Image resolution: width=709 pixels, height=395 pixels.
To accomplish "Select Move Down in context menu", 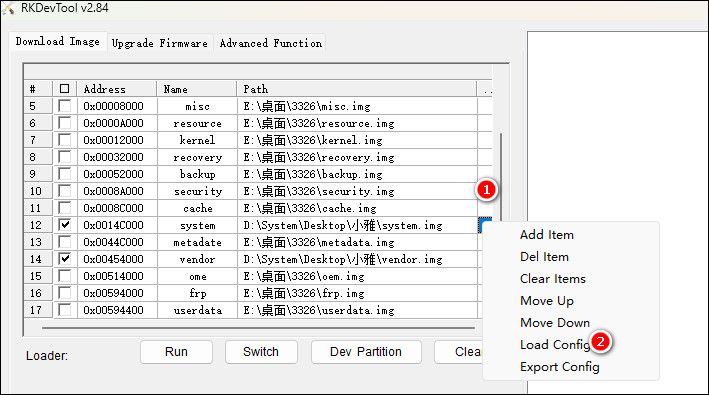I will pyautogui.click(x=555, y=323).
